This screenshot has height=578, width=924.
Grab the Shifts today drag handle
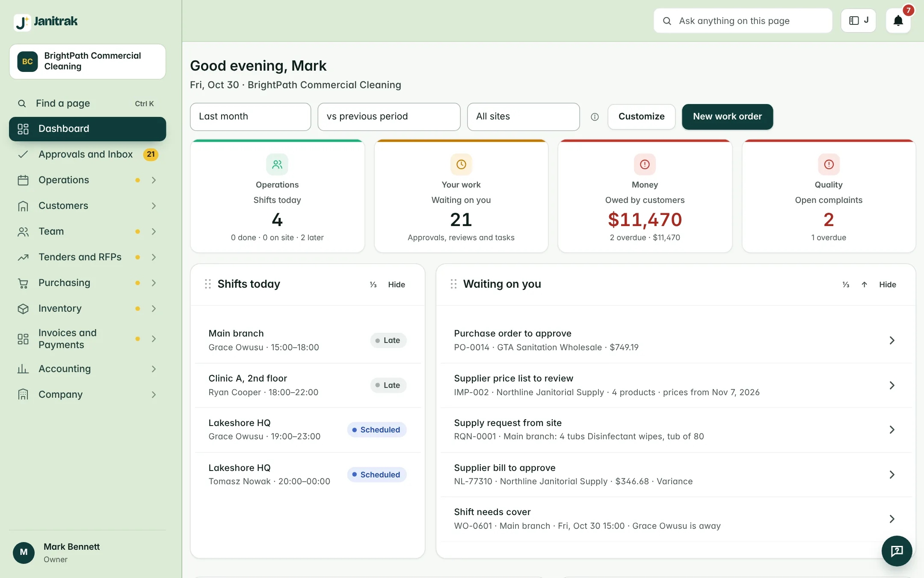(x=208, y=284)
